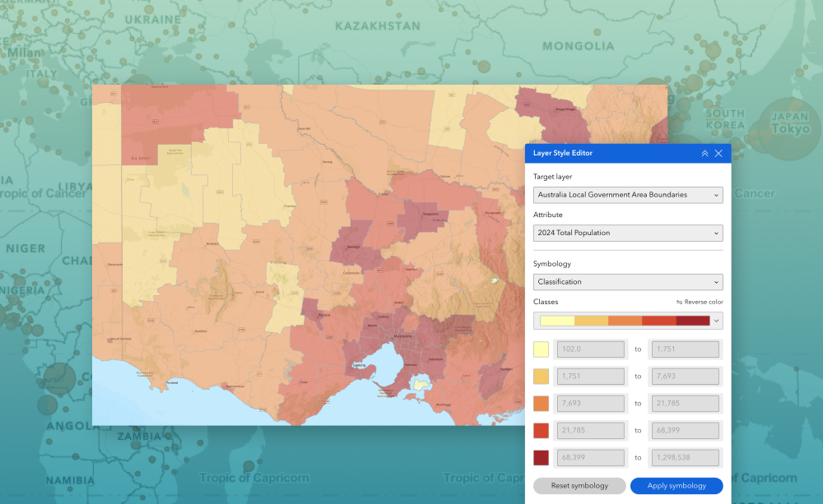Expand the 2024 Total Population attribute dropdown
823x504 pixels.
pyautogui.click(x=628, y=233)
